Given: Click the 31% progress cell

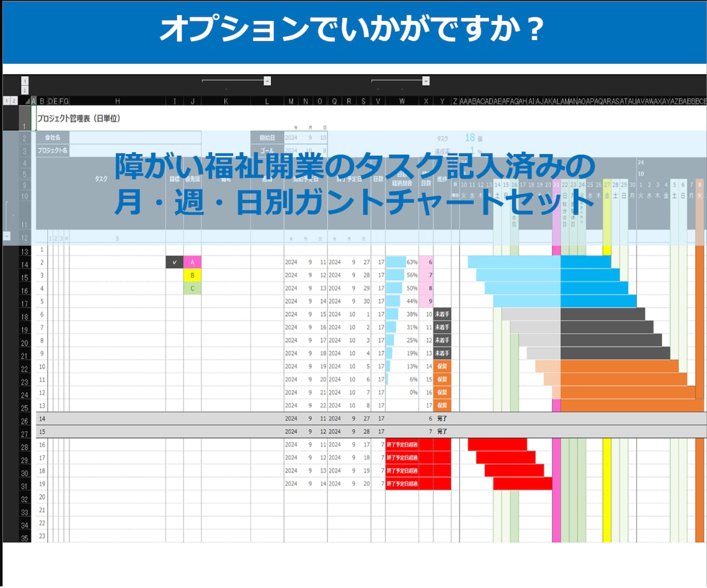Looking at the screenshot, I should point(402,327).
